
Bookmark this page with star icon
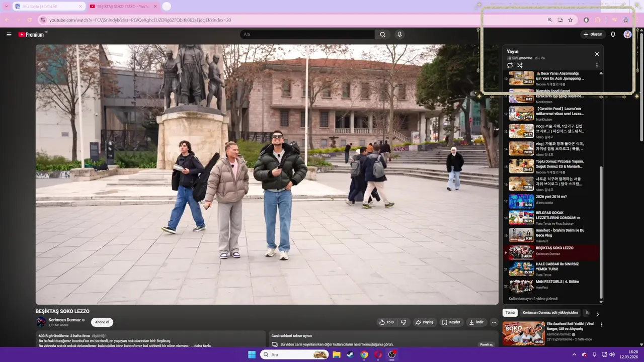point(570,20)
